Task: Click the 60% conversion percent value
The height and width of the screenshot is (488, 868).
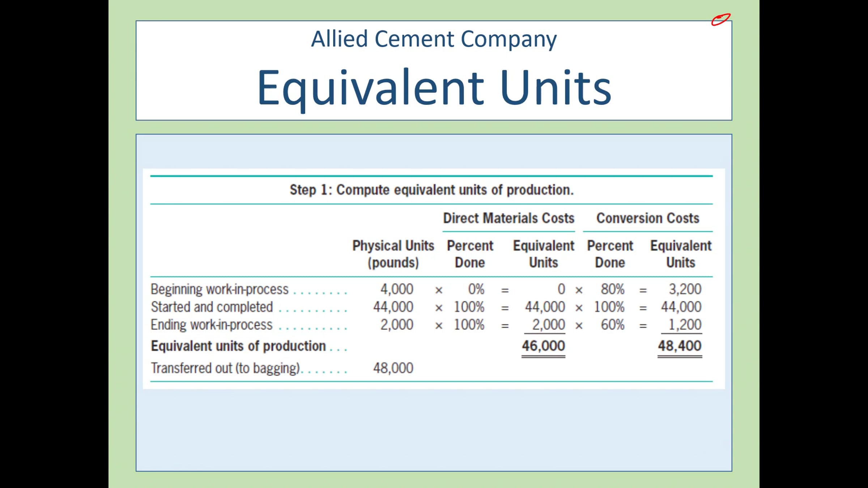Action: (x=613, y=325)
